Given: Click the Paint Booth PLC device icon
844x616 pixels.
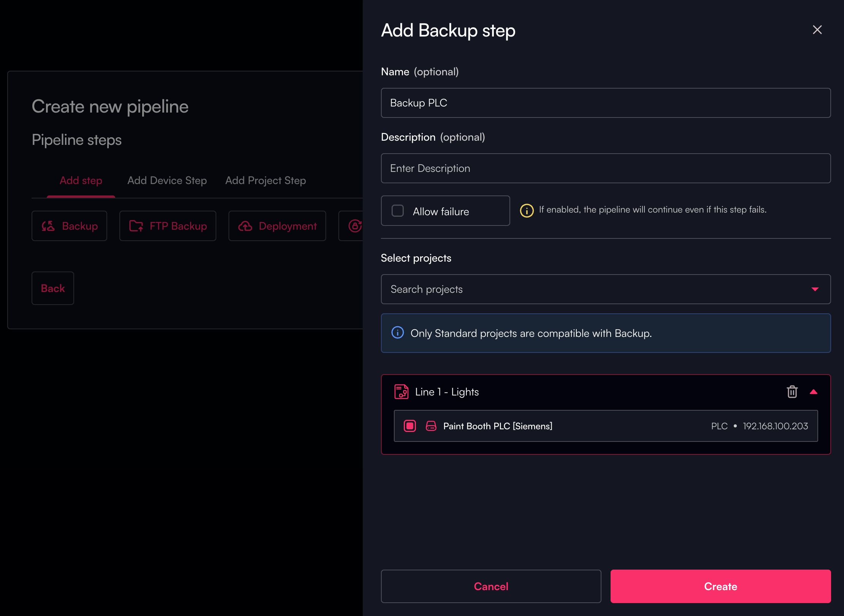Looking at the screenshot, I should click(x=431, y=426).
